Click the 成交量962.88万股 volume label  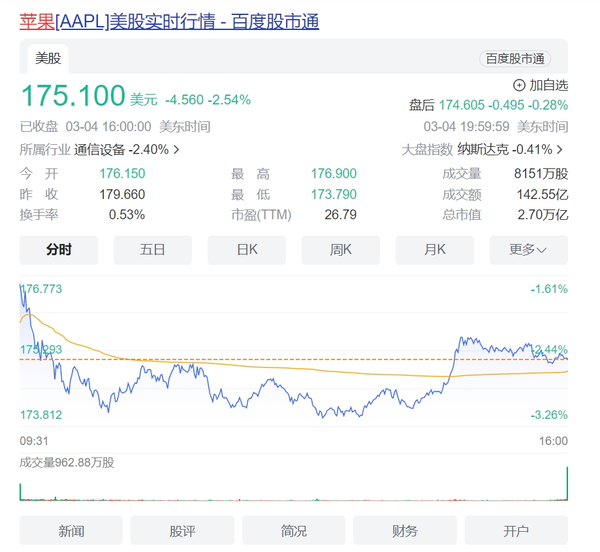67,462
